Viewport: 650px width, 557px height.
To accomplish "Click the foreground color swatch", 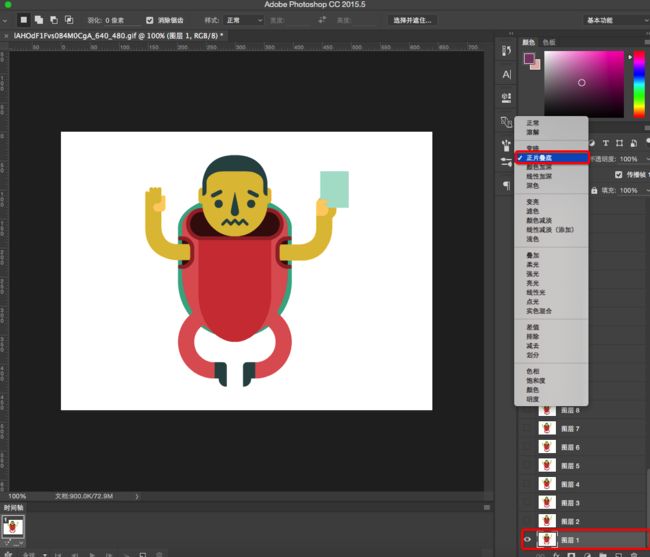I will tap(529, 58).
